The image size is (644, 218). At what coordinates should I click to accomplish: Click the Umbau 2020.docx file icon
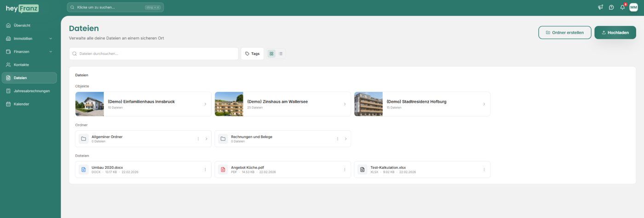pyautogui.click(x=84, y=169)
